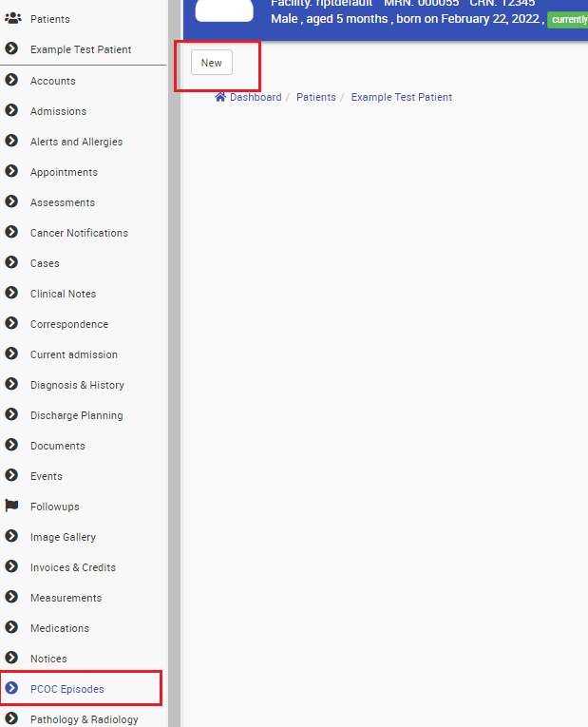Click the arrow icon beside Alerts and Allergies
Screen dimensions: 588x727
(11, 141)
